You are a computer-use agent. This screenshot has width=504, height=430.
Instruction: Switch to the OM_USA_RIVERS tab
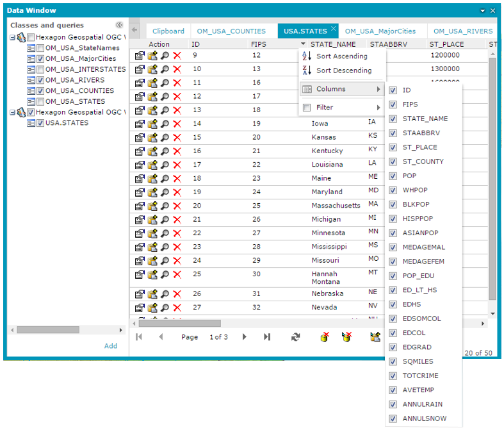pyautogui.click(x=463, y=31)
